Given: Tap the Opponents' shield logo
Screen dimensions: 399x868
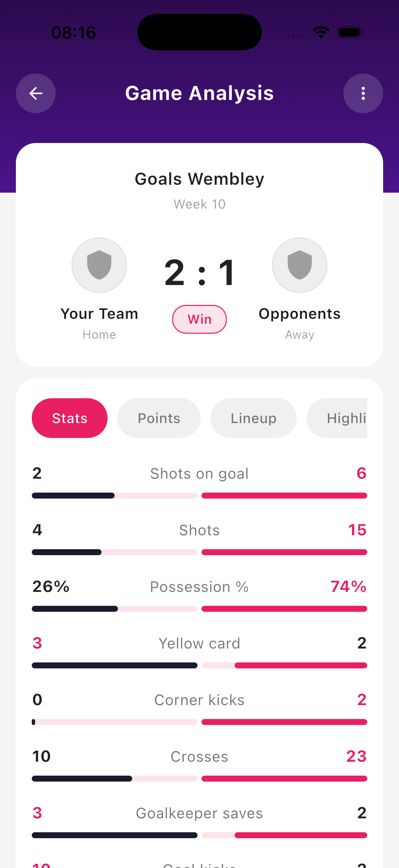Looking at the screenshot, I should click(x=299, y=265).
